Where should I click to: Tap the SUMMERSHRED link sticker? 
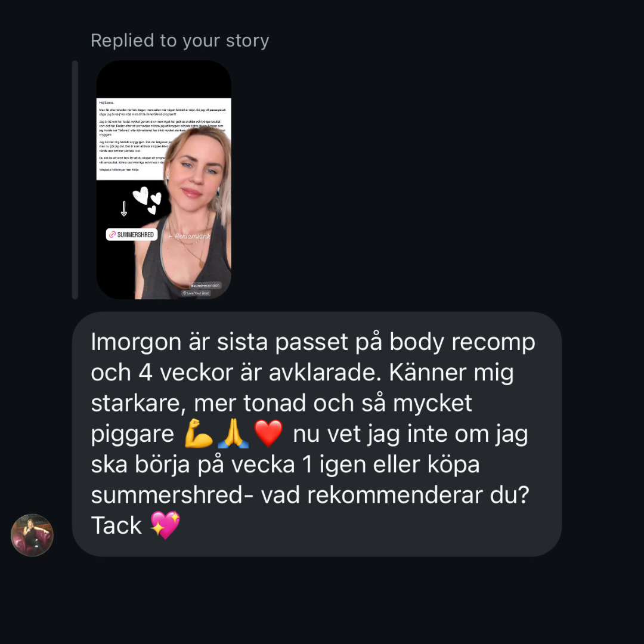pyautogui.click(x=131, y=234)
